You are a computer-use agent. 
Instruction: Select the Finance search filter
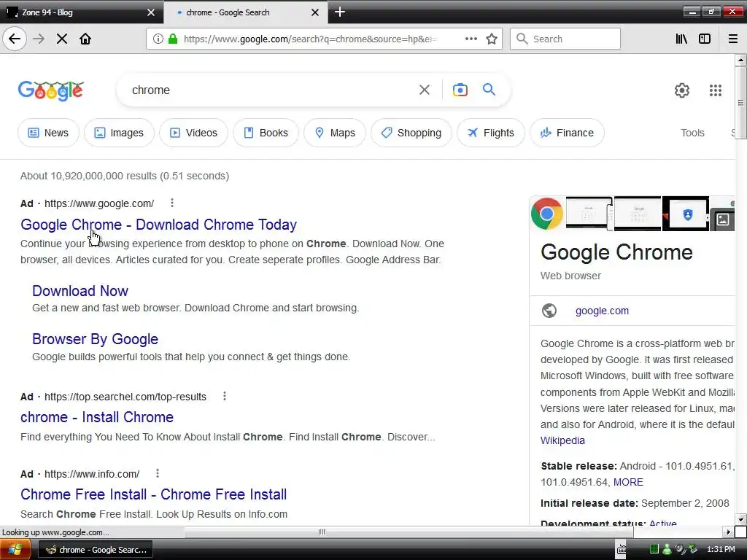tap(567, 133)
